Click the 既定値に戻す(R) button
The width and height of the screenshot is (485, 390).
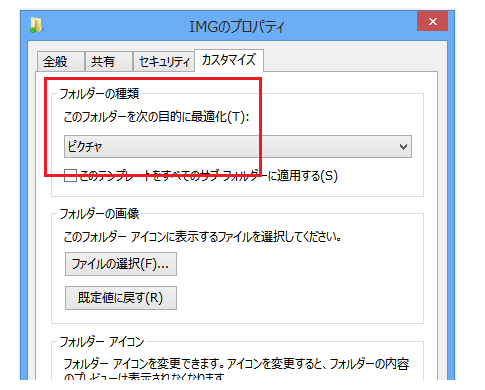[x=121, y=298]
